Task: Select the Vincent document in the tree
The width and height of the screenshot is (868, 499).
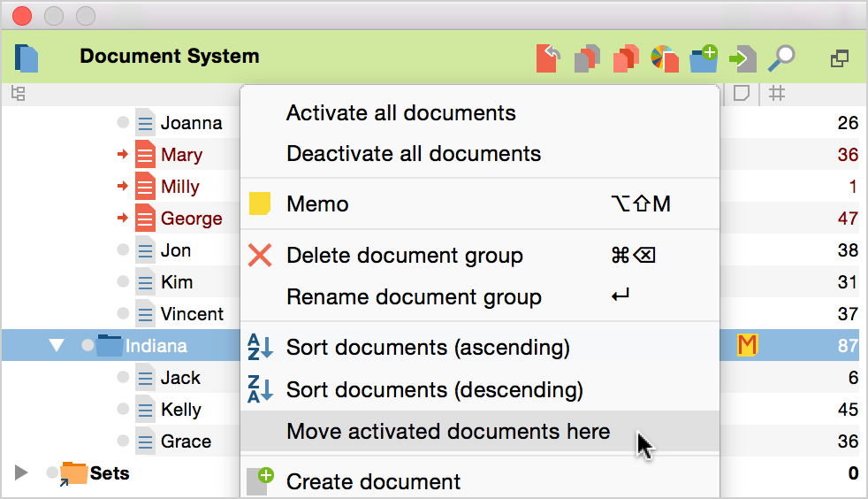Action: (192, 314)
